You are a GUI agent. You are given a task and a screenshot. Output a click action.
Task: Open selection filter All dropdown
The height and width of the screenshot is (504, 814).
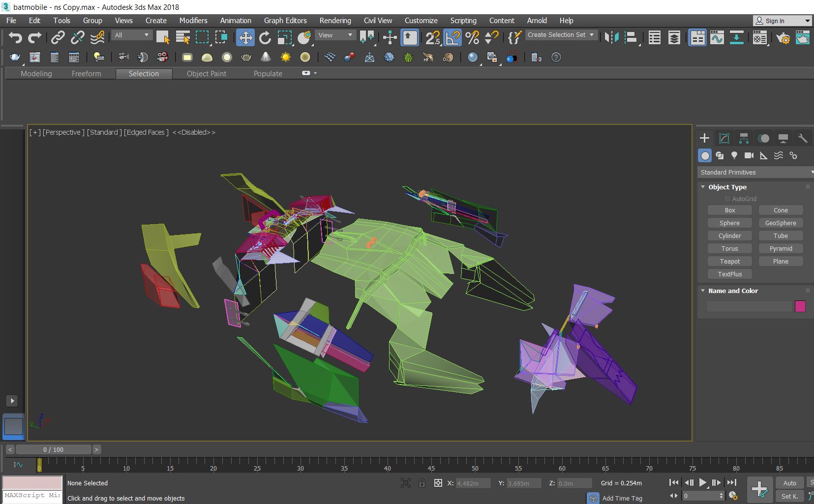pyautogui.click(x=132, y=35)
